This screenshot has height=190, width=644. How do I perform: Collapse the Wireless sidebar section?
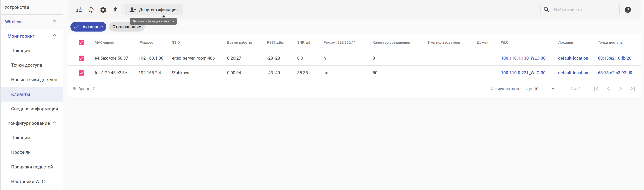[54, 21]
